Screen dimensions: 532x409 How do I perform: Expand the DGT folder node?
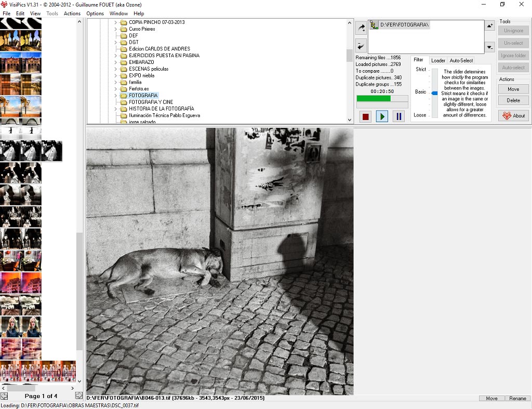click(x=116, y=43)
